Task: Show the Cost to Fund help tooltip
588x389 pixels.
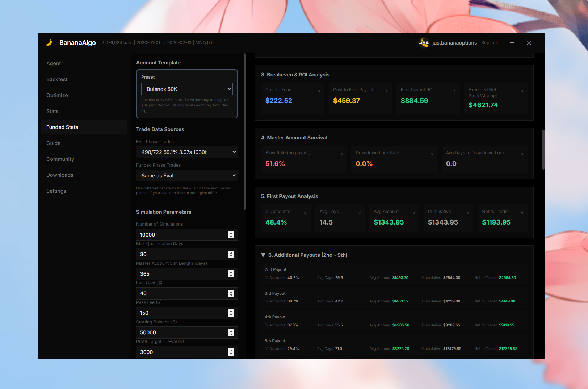Action: 319,92
